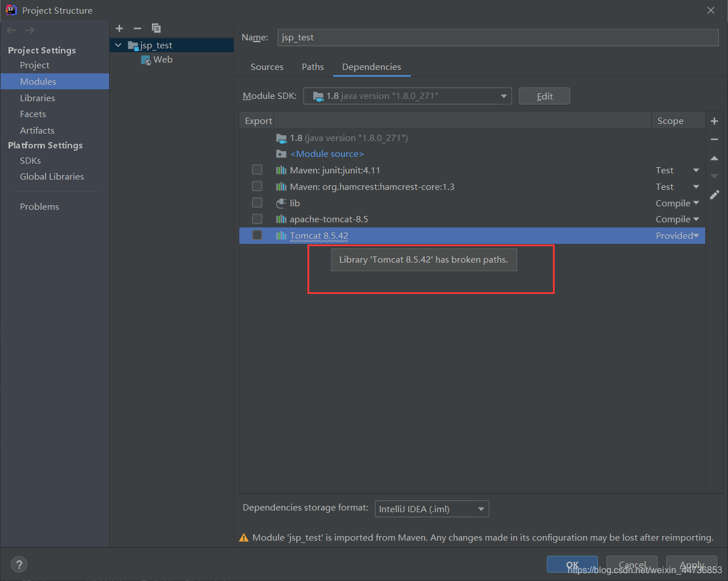Open Project settings section
This screenshot has width=728, height=581.
(x=35, y=65)
